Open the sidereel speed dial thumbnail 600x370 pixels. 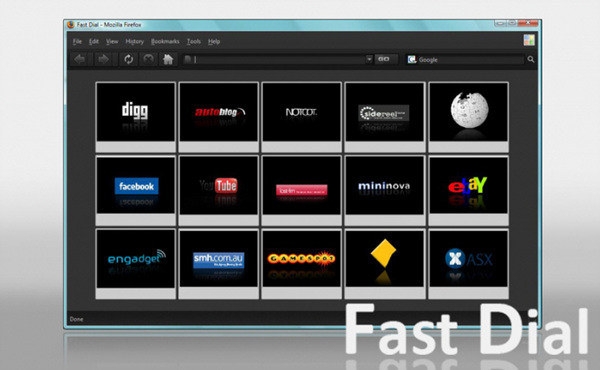pyautogui.click(x=385, y=117)
